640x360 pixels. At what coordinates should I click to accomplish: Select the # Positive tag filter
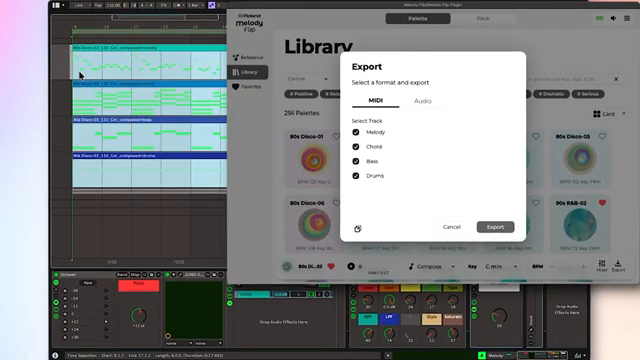pos(301,94)
